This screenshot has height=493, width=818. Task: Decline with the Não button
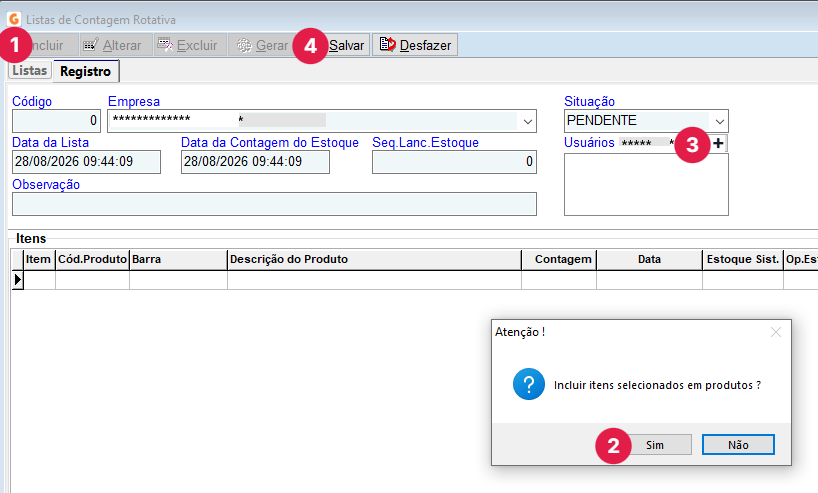click(738, 445)
